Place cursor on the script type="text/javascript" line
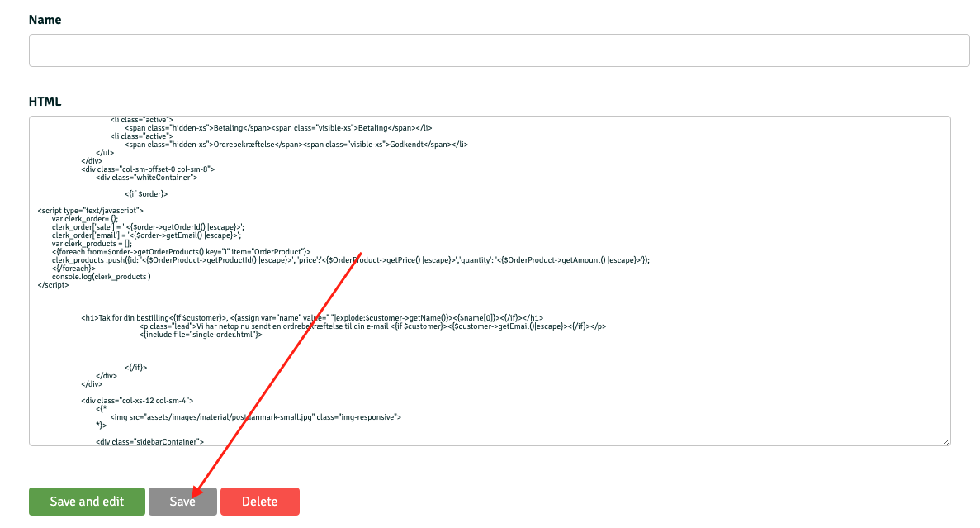This screenshot has height=528, width=980. [91, 211]
